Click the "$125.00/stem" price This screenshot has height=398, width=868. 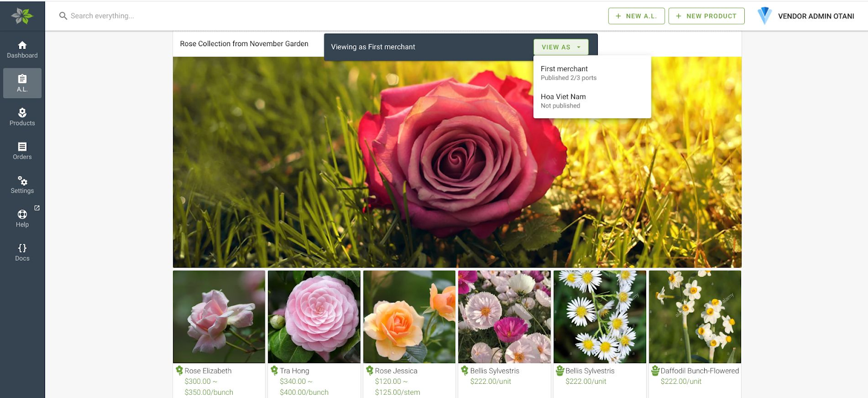coord(398,393)
